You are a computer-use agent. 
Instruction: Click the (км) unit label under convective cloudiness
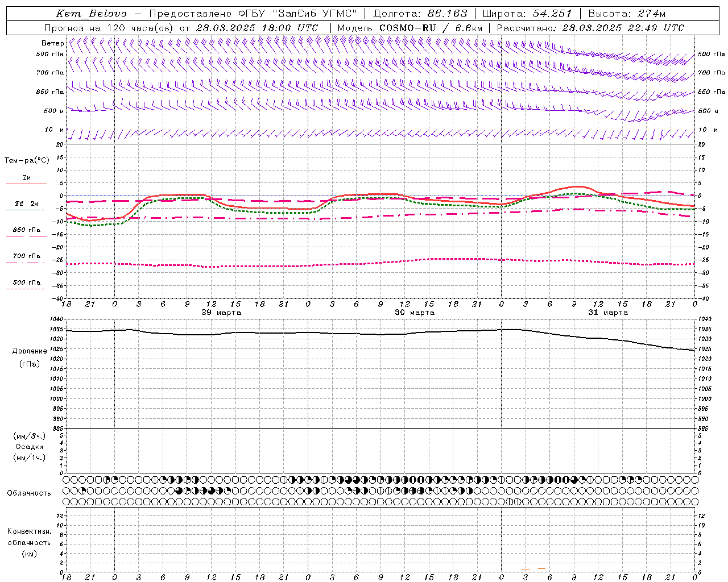coord(30,554)
